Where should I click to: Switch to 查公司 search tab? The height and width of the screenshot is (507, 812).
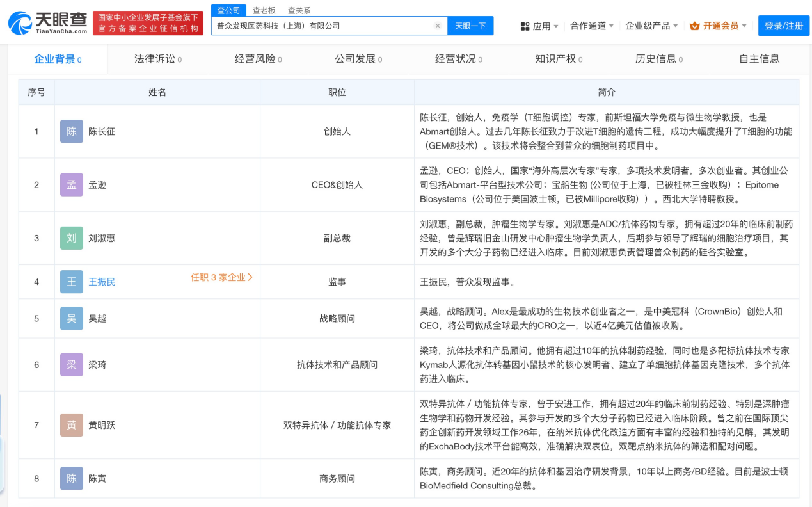pyautogui.click(x=228, y=10)
